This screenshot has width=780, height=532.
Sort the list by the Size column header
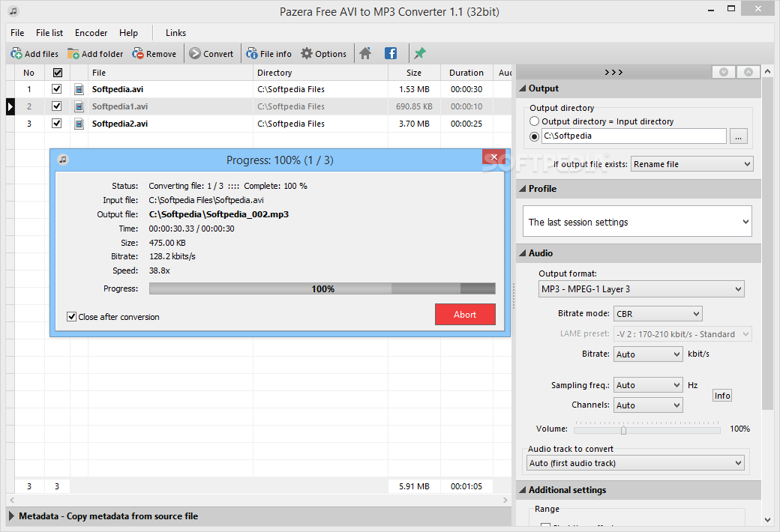tap(414, 73)
